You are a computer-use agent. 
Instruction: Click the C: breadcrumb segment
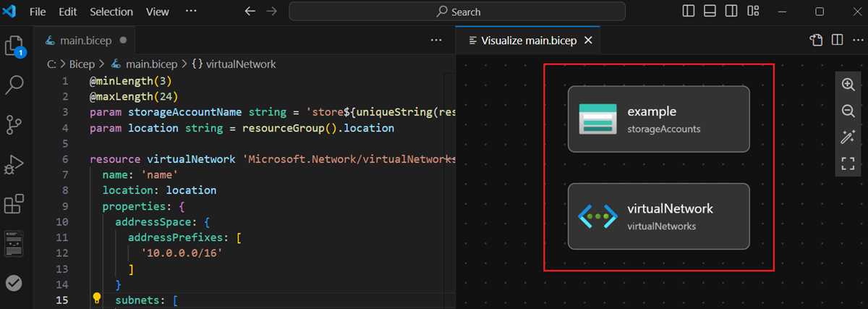pos(51,64)
